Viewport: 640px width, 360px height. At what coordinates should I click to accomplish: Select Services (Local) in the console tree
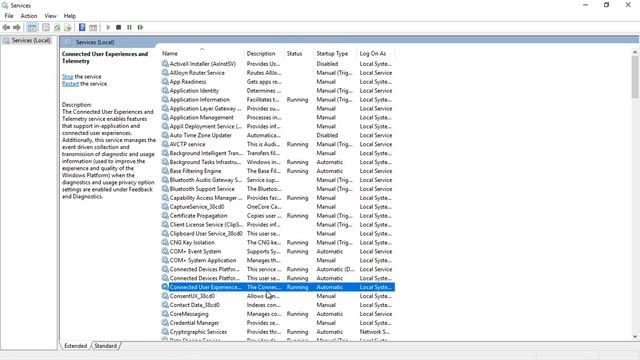27,40
